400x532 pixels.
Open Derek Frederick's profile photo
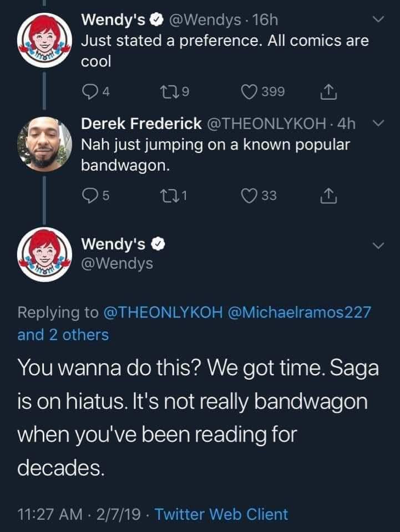click(44, 144)
